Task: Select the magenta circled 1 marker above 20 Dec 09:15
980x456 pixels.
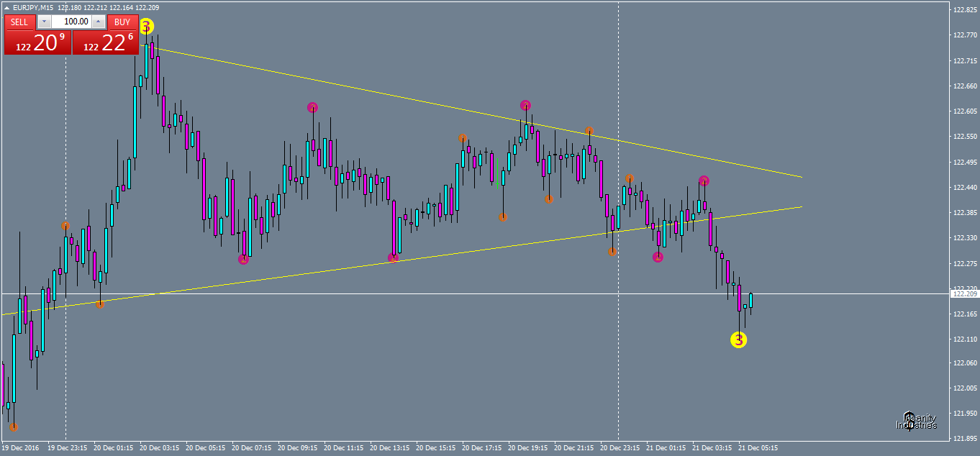Action: (x=311, y=106)
